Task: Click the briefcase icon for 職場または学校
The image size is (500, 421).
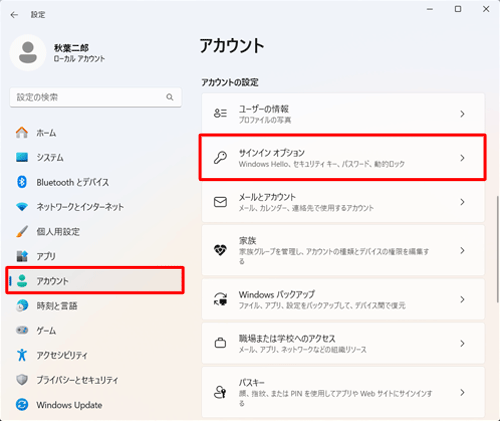Action: tap(220, 343)
